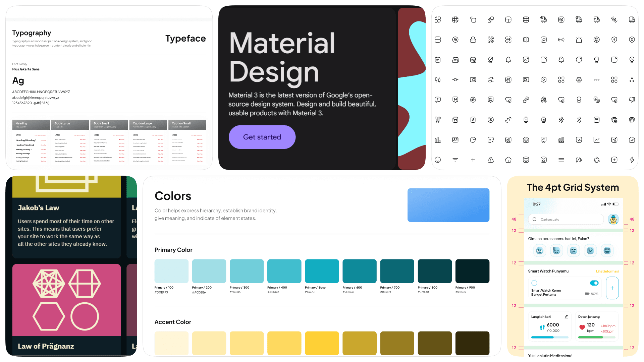Image resolution: width=644 pixels, height=362 pixels.
Task: Click the Plus Jakarta Sans font name
Action: [26, 69]
